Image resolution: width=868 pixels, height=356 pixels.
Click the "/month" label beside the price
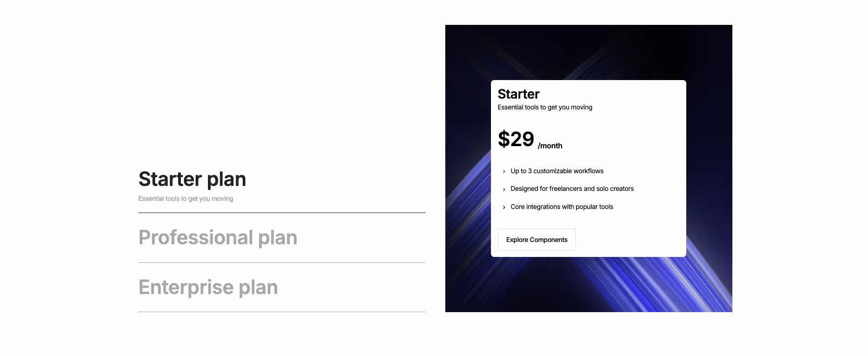coord(550,146)
